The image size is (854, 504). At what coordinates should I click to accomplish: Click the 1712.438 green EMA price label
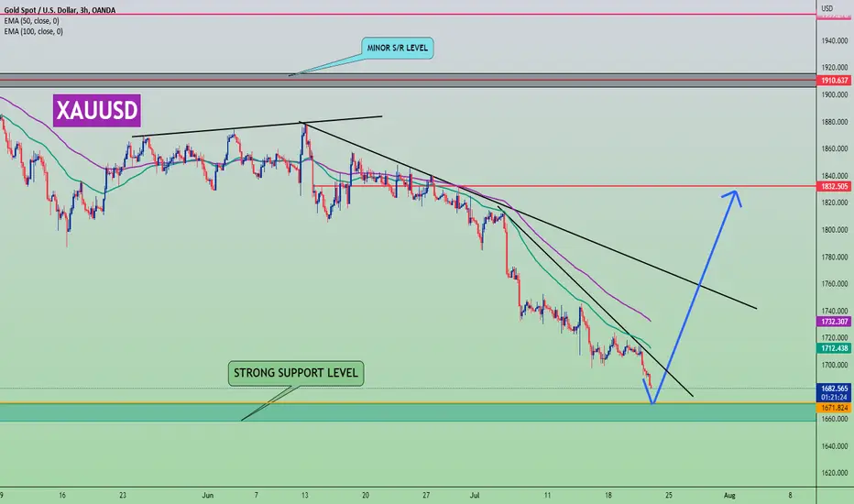coord(834,348)
